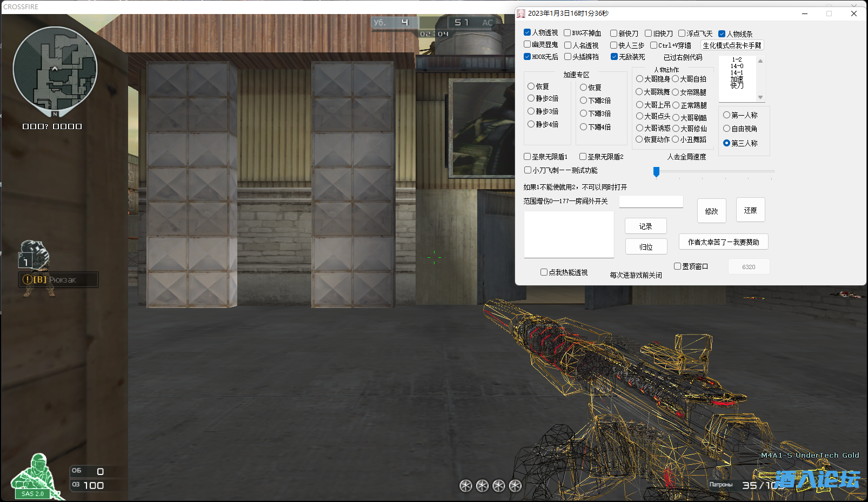Click the 人去全局速度 slider handle
Viewport: 868px width, 502px height.
click(656, 172)
